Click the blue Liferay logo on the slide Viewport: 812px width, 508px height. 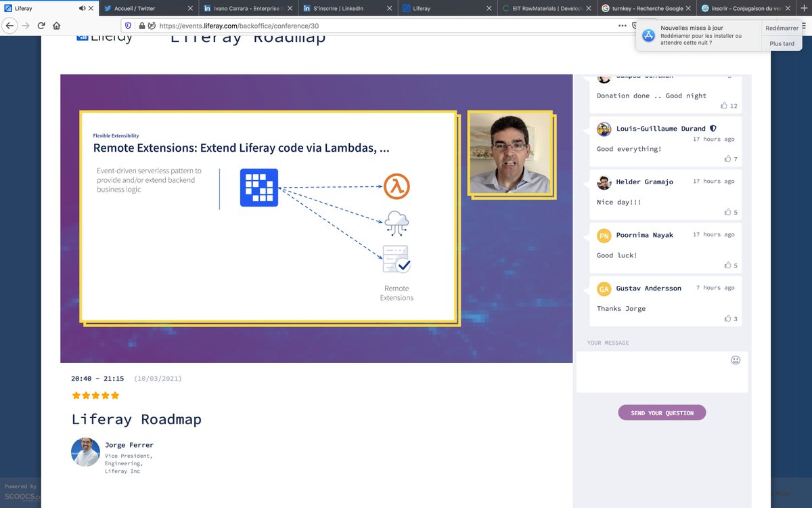[x=259, y=188]
